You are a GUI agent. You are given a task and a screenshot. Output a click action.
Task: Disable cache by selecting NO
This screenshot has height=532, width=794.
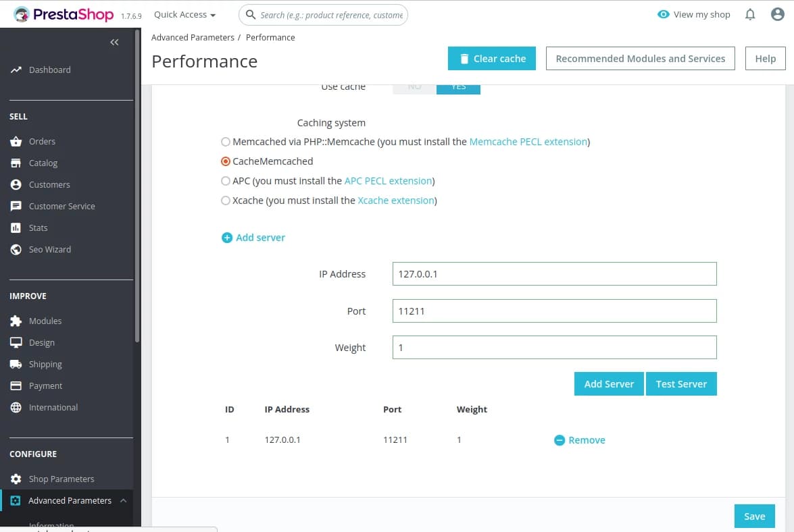(413, 86)
